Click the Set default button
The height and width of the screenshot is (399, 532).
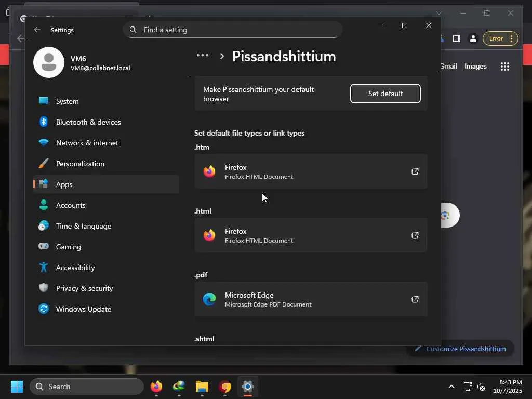(385, 94)
